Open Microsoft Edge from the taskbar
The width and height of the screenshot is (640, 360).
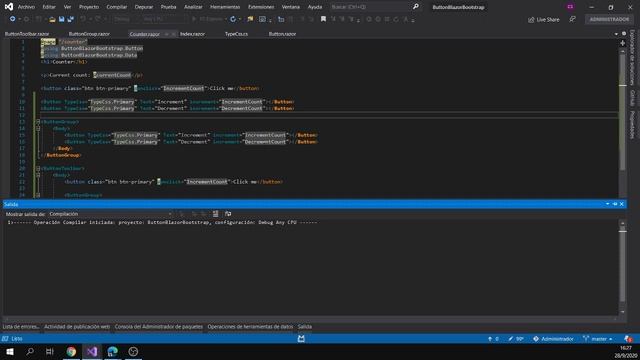[112, 351]
